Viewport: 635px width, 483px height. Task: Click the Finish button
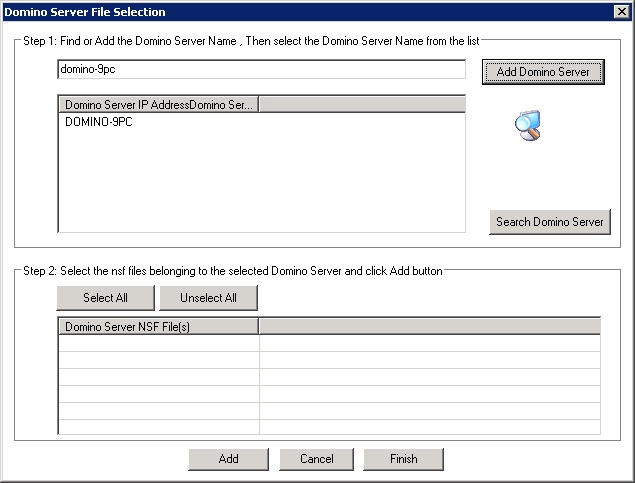coord(403,459)
